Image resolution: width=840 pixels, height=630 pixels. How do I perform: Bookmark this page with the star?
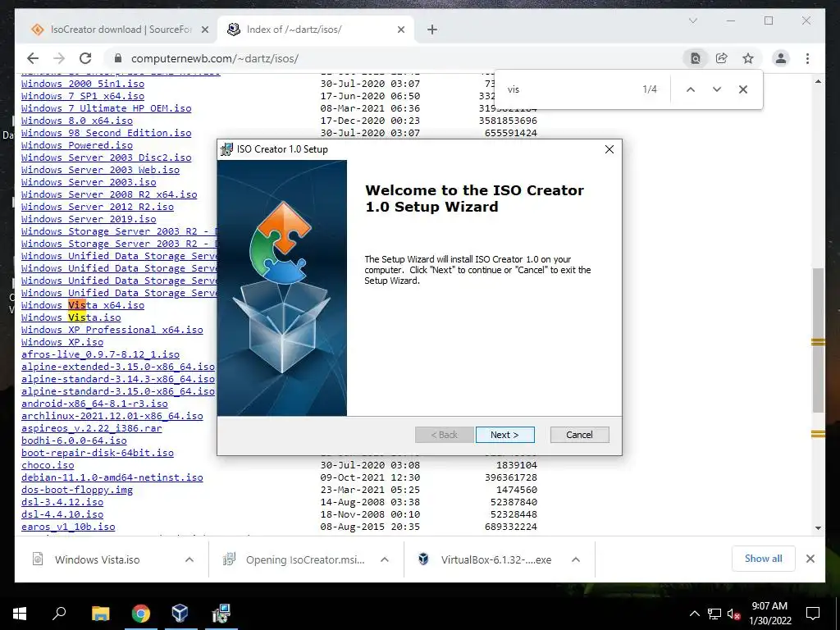748,58
